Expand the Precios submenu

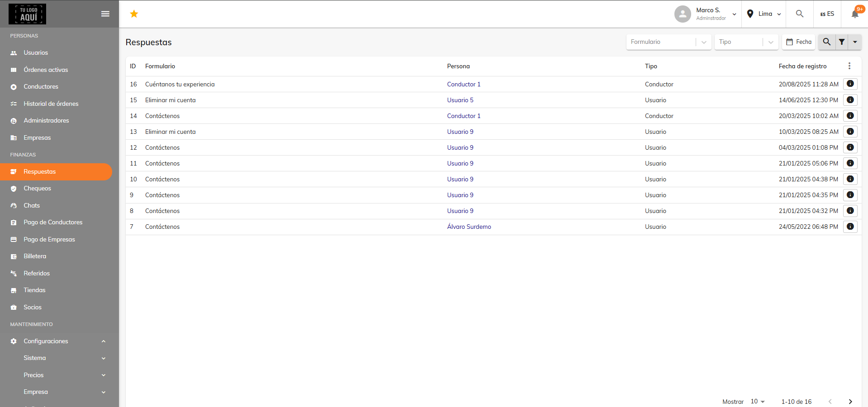(59, 375)
